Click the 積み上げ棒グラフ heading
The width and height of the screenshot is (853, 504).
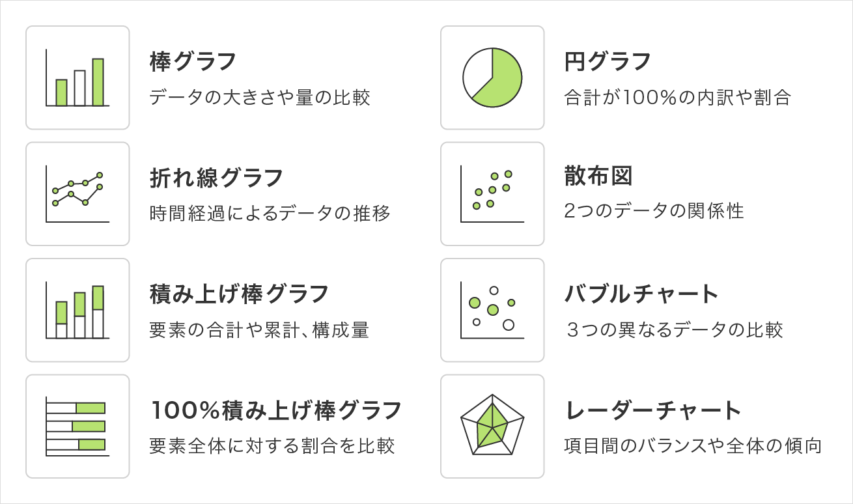click(240, 294)
